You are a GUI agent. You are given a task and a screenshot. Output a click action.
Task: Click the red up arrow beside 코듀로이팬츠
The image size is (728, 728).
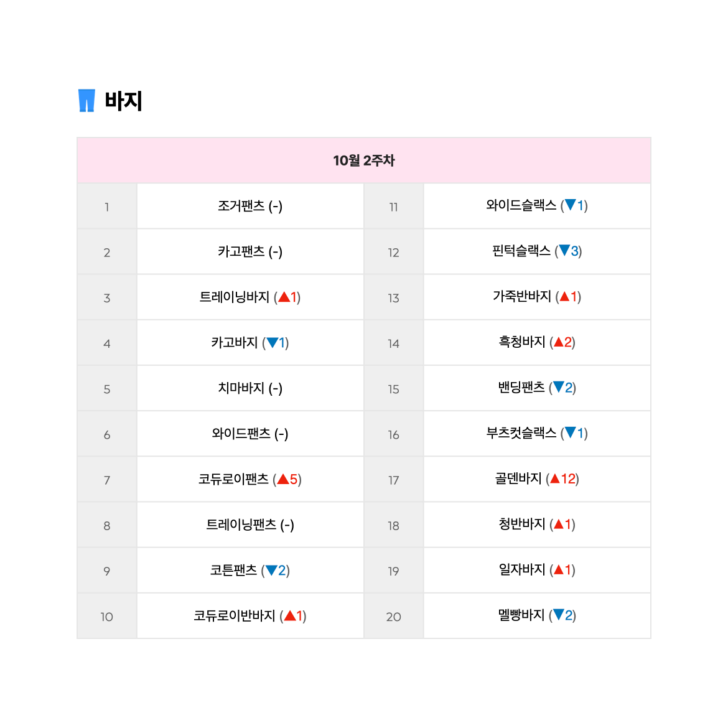point(283,479)
